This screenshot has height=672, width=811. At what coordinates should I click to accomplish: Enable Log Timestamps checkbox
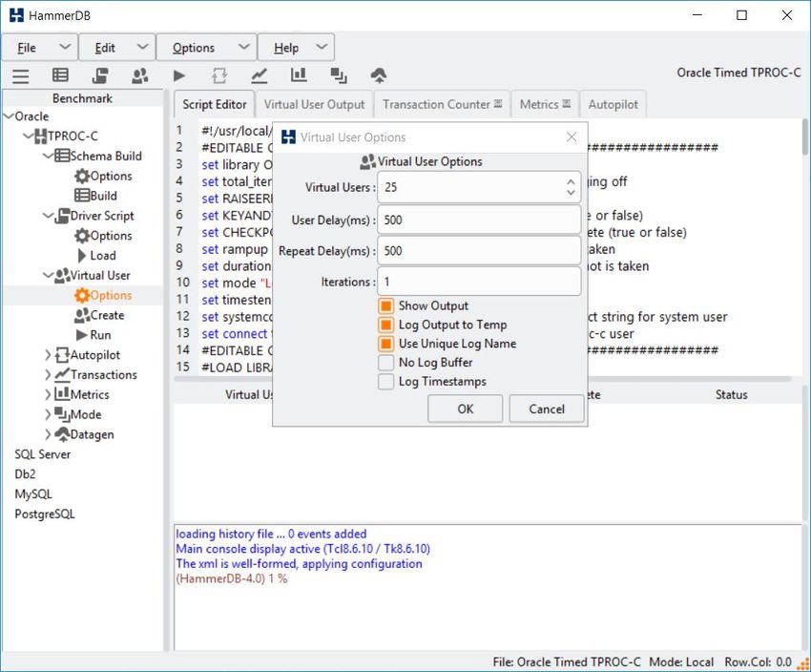(x=385, y=382)
